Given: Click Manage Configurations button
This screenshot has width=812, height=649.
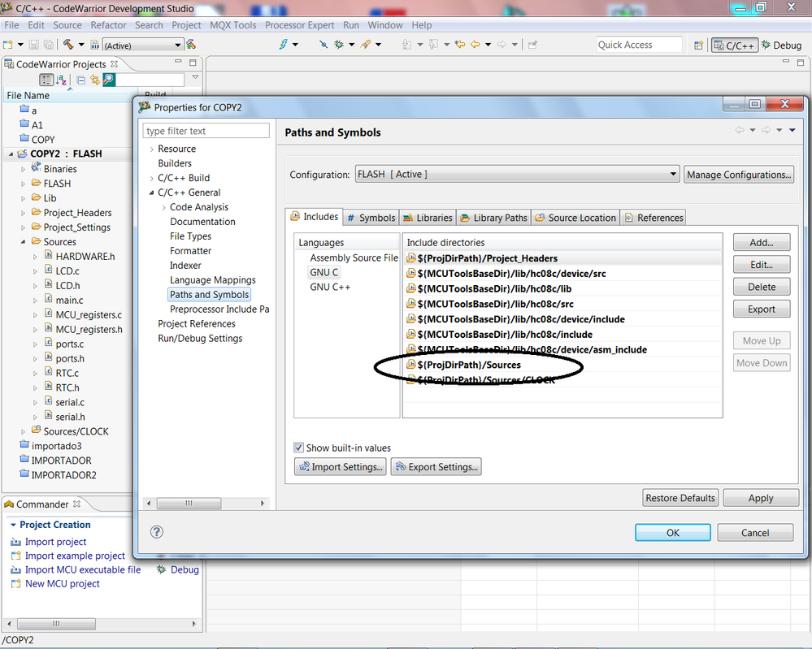Looking at the screenshot, I should click(739, 175).
